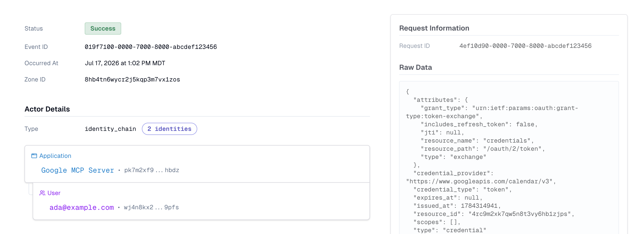Click the Actor Details heading

pyautogui.click(x=47, y=109)
